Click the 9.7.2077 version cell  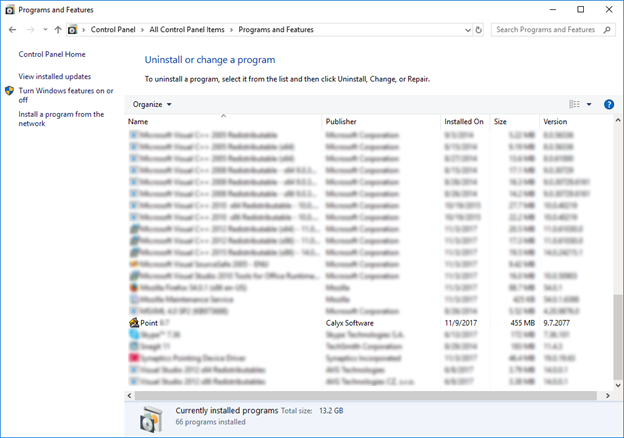(x=556, y=323)
